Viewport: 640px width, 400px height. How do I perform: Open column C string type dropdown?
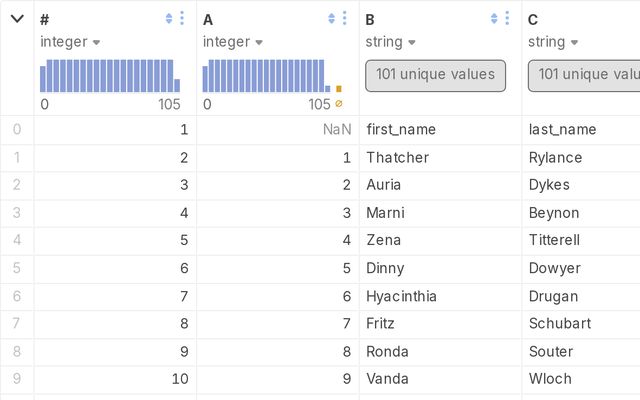pos(552,42)
